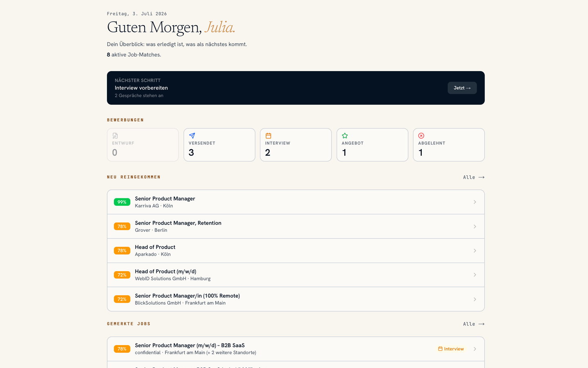Viewport: 588px width, 368px height.
Task: Click the paper-plane icon on Versendet card
Action: 192,136
